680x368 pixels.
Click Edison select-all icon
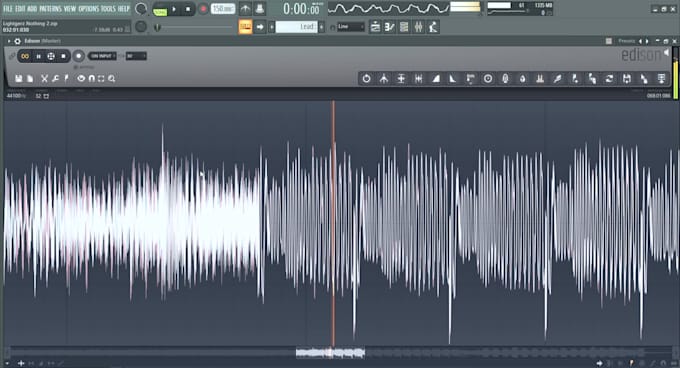coord(101,78)
